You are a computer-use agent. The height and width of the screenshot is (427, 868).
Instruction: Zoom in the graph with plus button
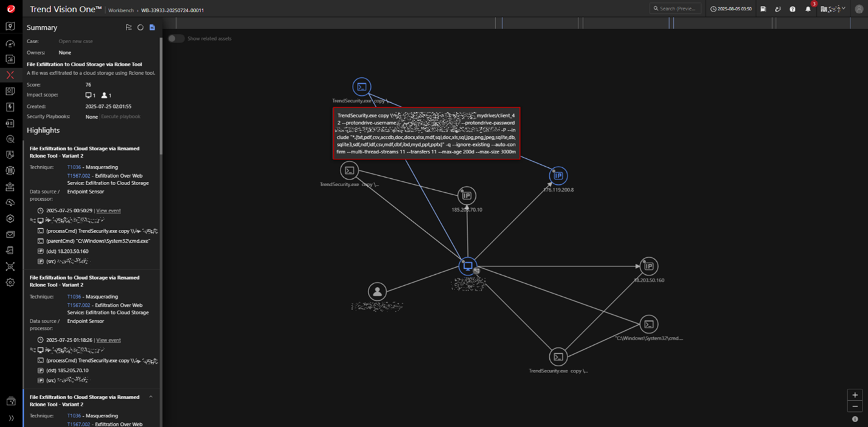coord(855,395)
